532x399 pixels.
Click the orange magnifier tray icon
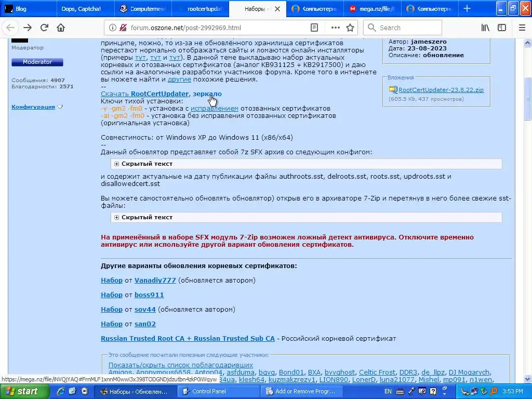(x=494, y=392)
